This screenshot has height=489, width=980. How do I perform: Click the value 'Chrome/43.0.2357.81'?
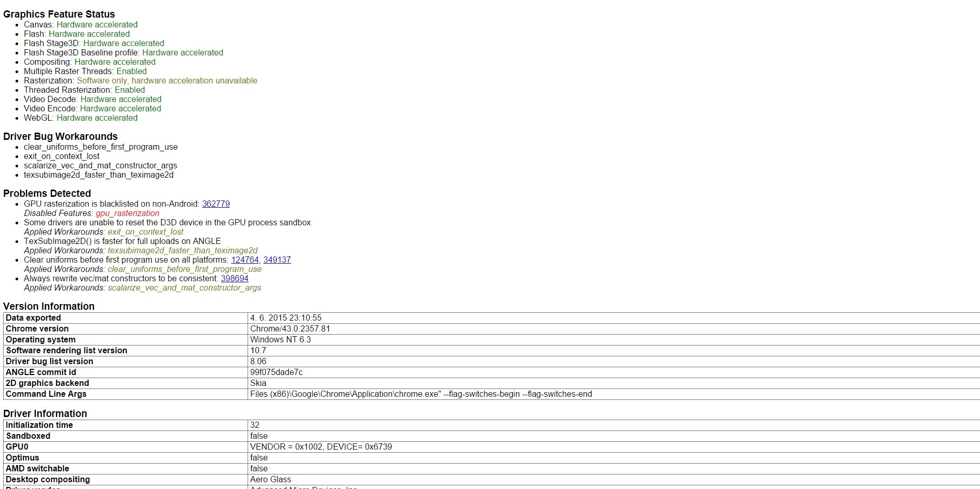click(x=290, y=329)
